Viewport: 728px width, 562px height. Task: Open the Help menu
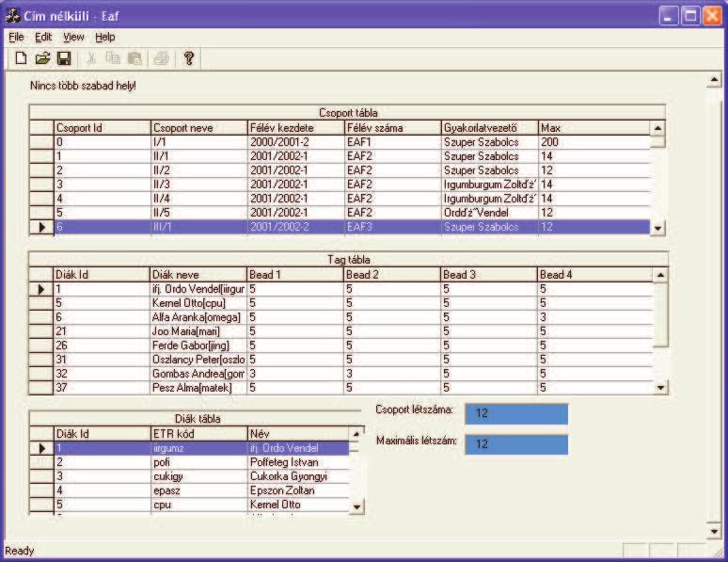(x=105, y=37)
